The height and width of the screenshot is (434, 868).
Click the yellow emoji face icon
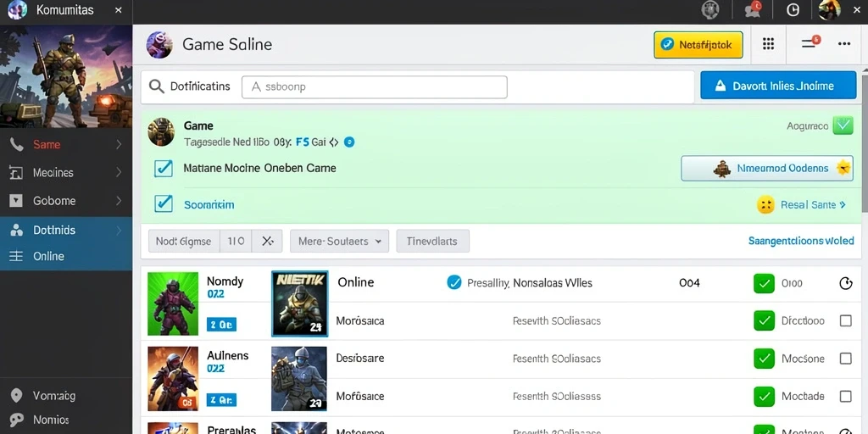tap(765, 205)
